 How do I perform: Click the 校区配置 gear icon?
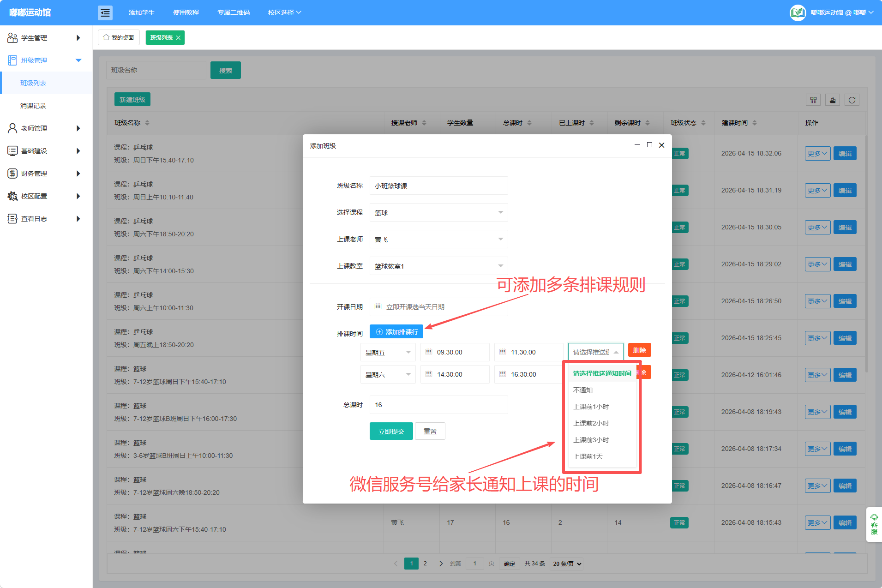[x=12, y=196]
